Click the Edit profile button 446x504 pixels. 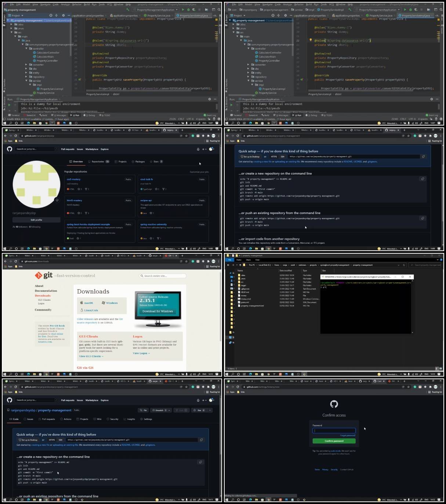36,220
